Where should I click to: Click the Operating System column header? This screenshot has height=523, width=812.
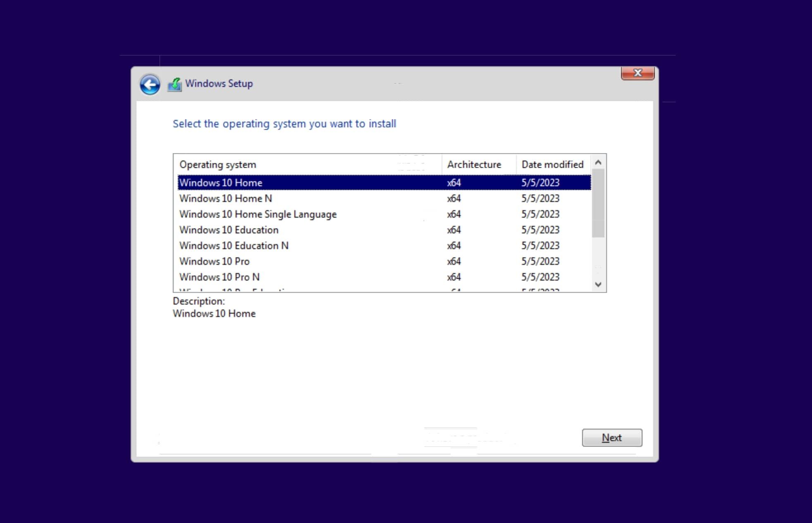click(x=218, y=164)
